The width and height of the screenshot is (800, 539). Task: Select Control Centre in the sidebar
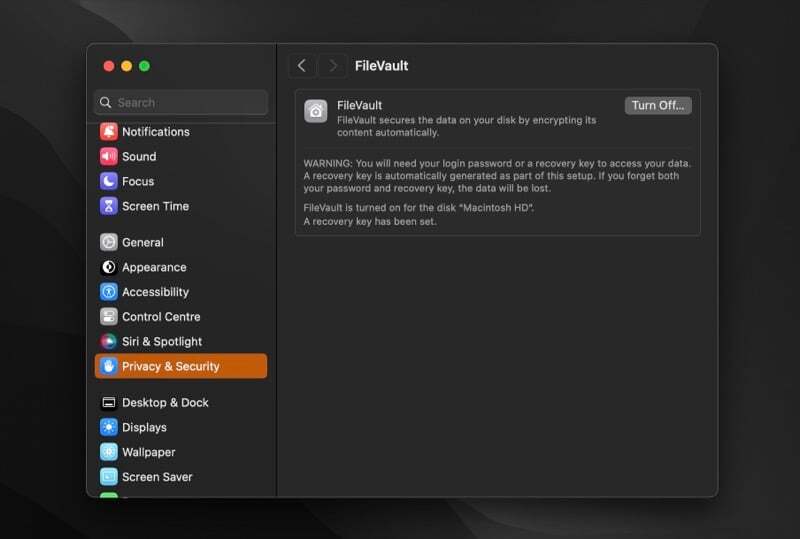coord(181,316)
